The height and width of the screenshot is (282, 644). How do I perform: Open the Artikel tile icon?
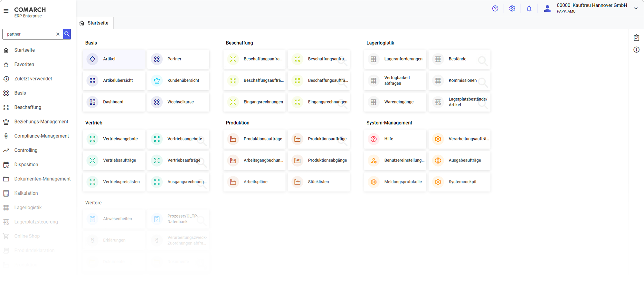click(92, 59)
